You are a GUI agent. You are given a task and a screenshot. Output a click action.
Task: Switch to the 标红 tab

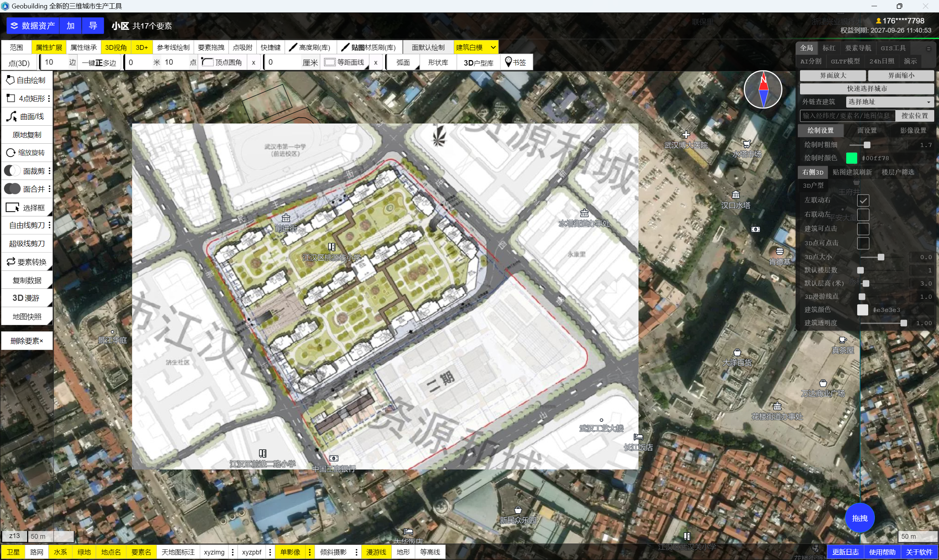coord(829,48)
